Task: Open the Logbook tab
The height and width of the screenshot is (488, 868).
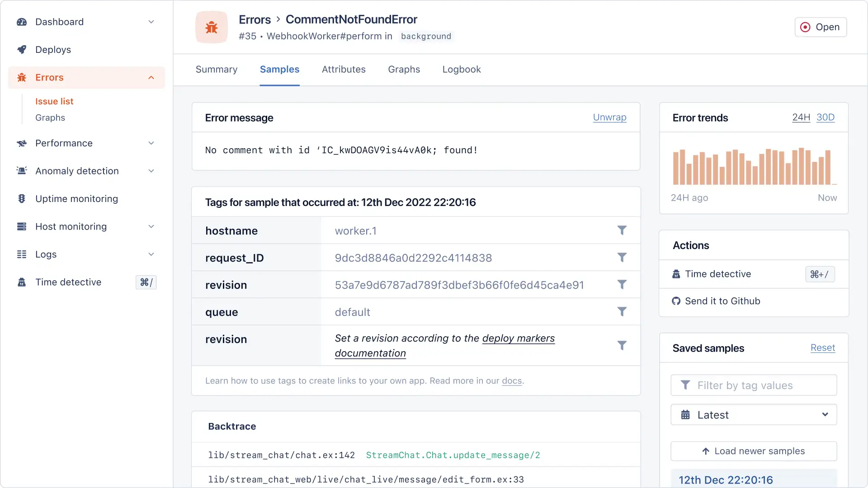Action: point(462,70)
